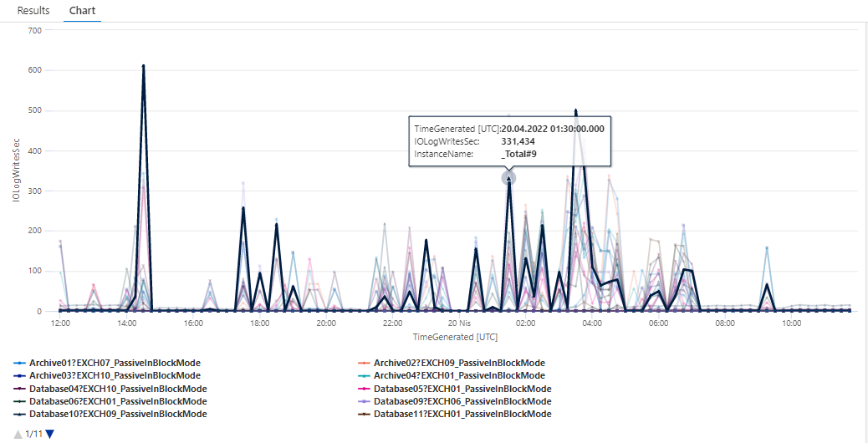Viewport: 868px width, 443px height.
Task: Toggle Archive03?EXCH10_PassiveInBlockMode legend series
Action: pyautogui.click(x=107, y=376)
